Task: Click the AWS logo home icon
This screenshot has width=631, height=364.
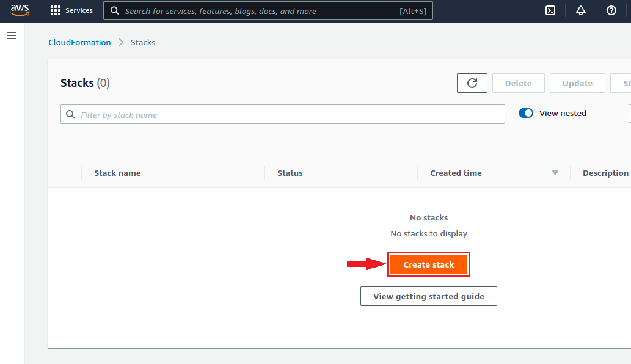Action: click(x=20, y=10)
